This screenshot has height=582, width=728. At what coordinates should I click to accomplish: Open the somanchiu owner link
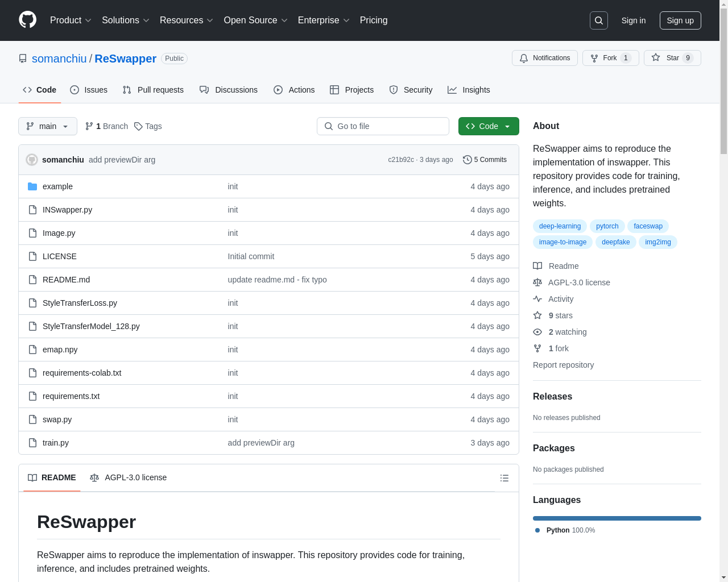59,59
